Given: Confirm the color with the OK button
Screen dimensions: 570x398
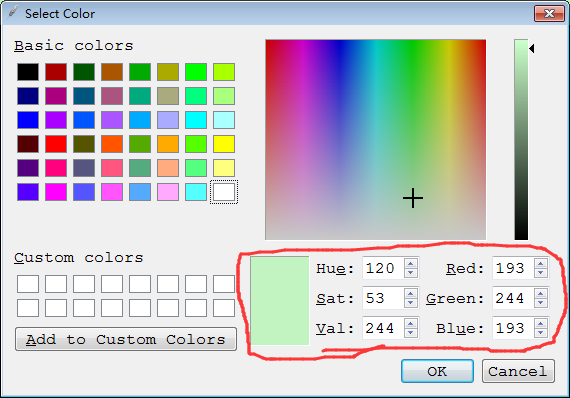Looking at the screenshot, I should point(437,371).
